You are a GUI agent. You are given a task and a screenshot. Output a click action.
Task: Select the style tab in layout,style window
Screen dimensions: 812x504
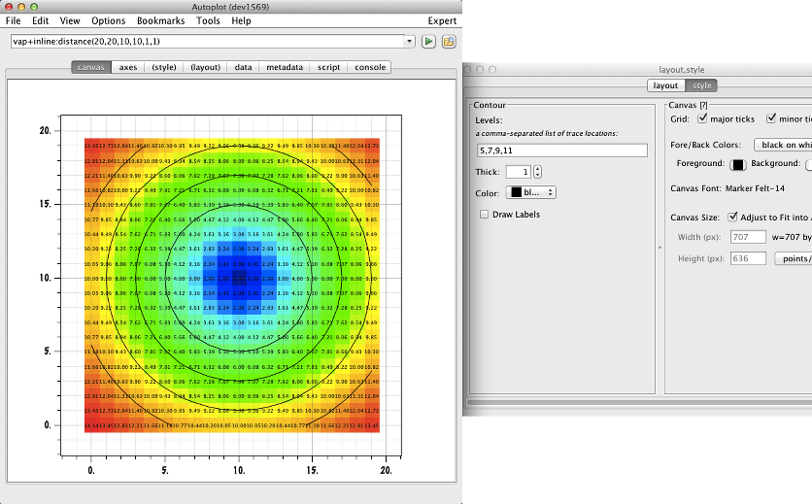(701, 85)
